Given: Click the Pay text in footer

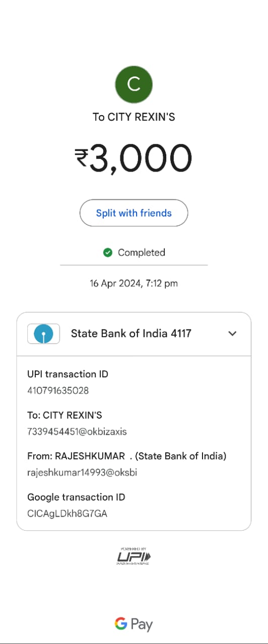Looking at the screenshot, I should coord(142,625).
